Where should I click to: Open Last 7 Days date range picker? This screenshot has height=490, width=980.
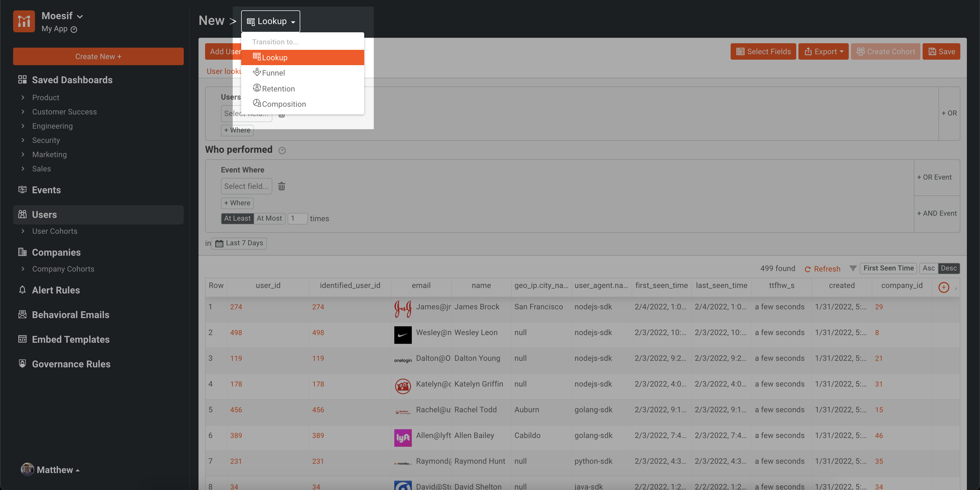coord(239,243)
